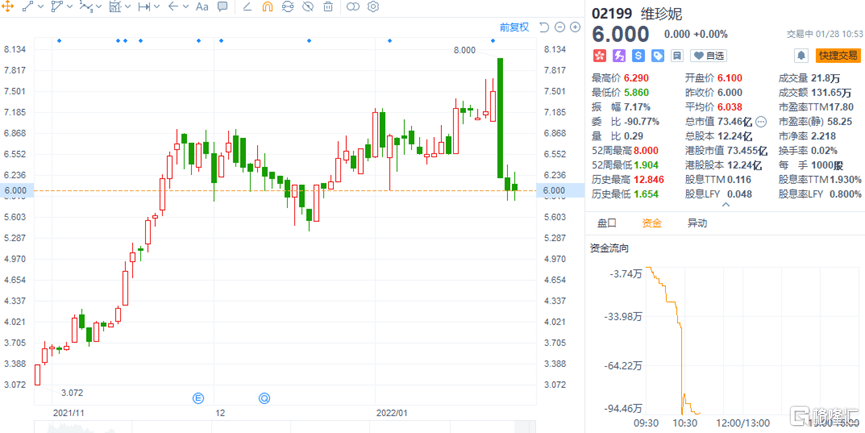865x433 pixels.
Task: Pick the text annotation Aa tool
Action: tap(202, 7)
